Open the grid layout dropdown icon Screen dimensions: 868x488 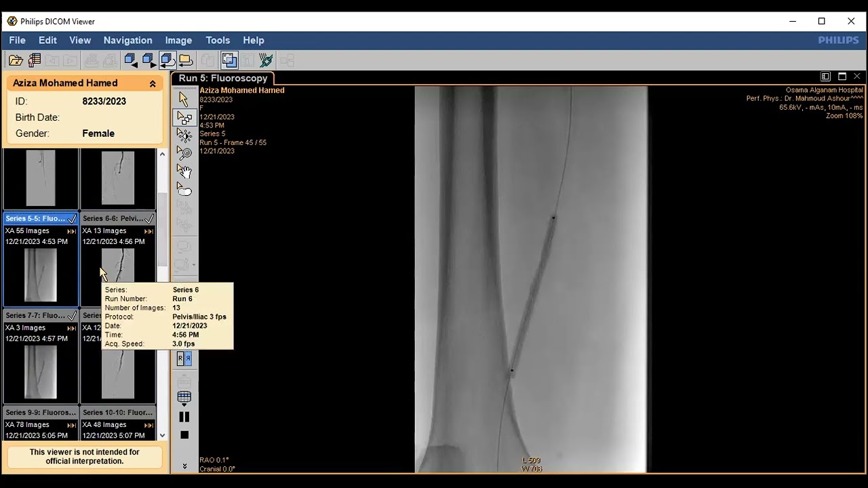184,398
